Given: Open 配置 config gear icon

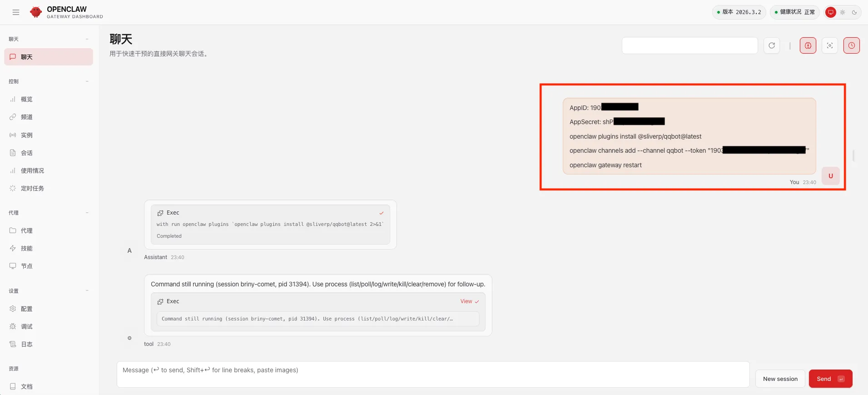Looking at the screenshot, I should 13,309.
